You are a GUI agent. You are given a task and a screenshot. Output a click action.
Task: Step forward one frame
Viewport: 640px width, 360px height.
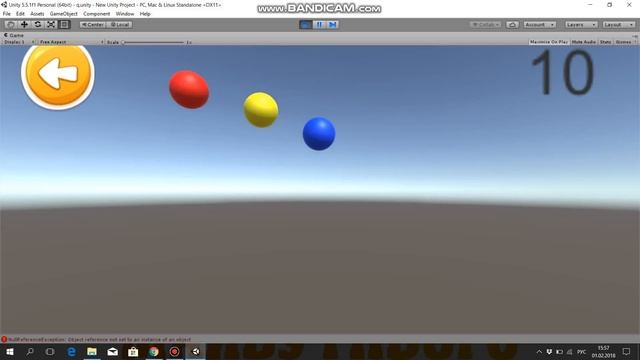click(333, 24)
